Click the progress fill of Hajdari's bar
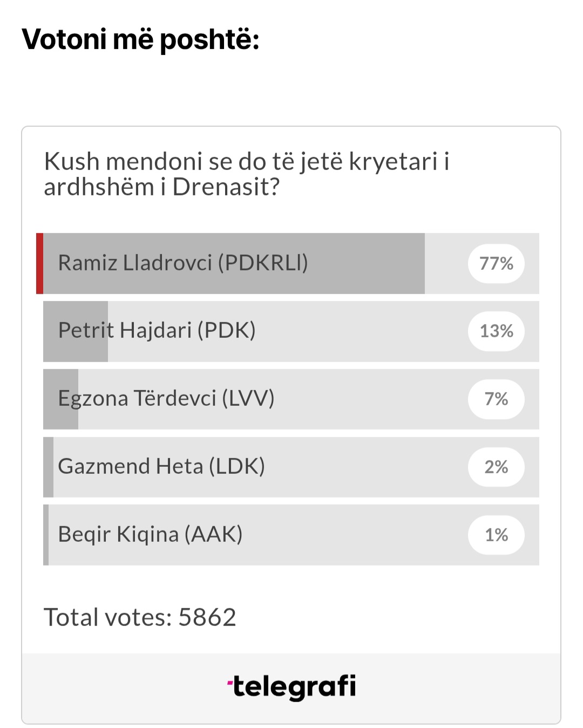This screenshot has height=728, width=583. (76, 331)
